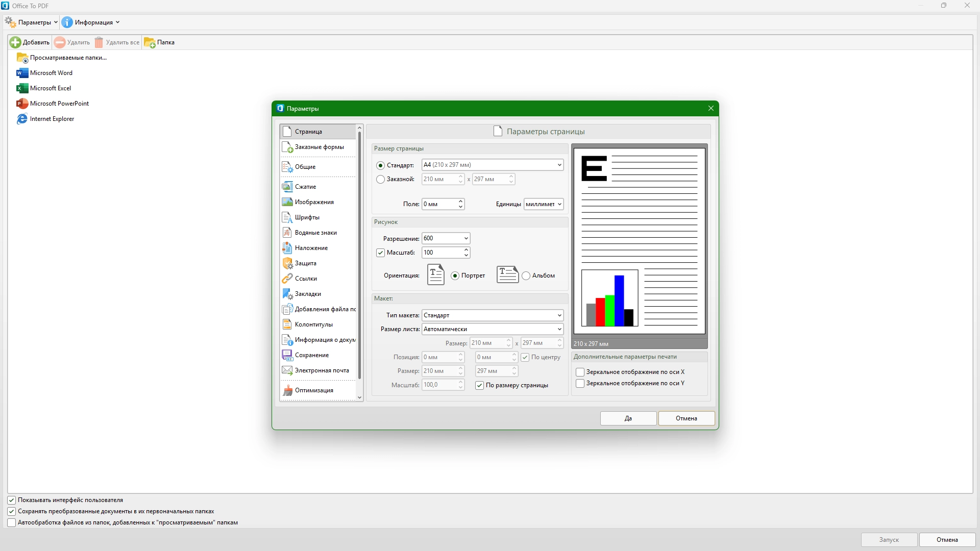
Task: Click the Да button in dialog
Action: tap(628, 418)
